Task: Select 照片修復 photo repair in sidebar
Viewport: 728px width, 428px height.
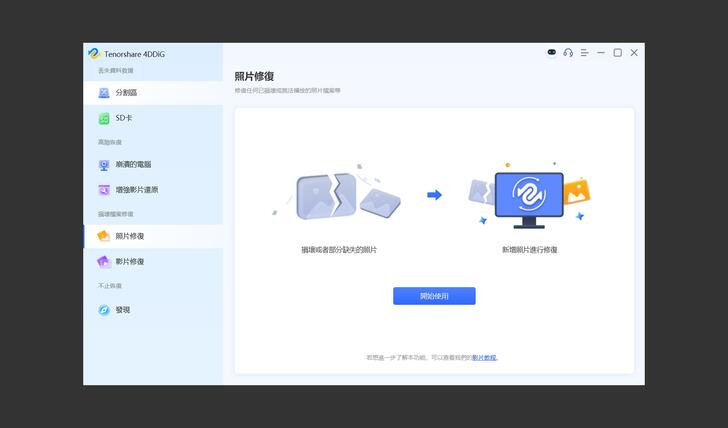Action: click(153, 236)
